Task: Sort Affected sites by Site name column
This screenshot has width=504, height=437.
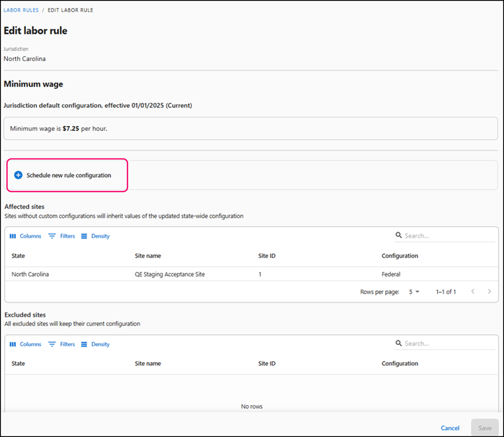Action: click(x=148, y=256)
